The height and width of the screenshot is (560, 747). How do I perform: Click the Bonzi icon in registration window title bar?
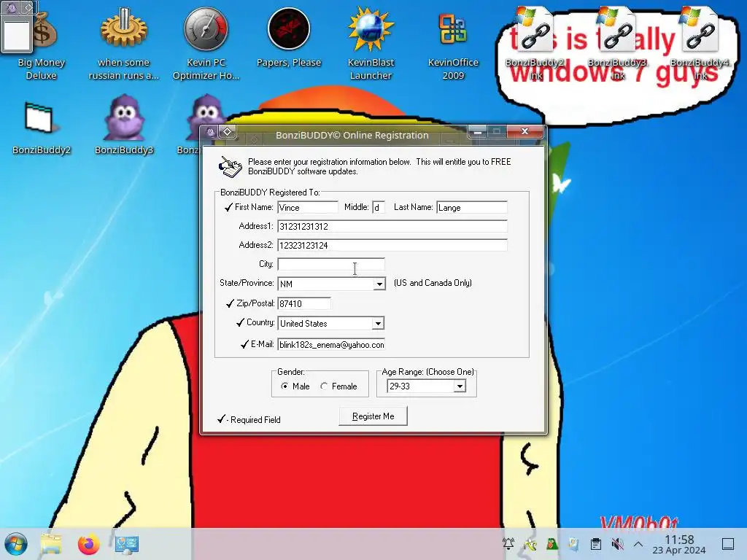coord(210,132)
